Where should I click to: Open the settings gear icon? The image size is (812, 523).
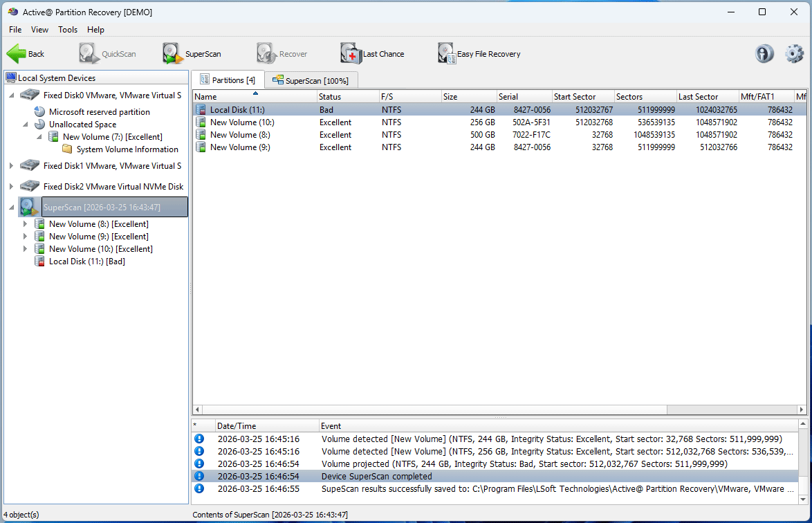pos(794,53)
